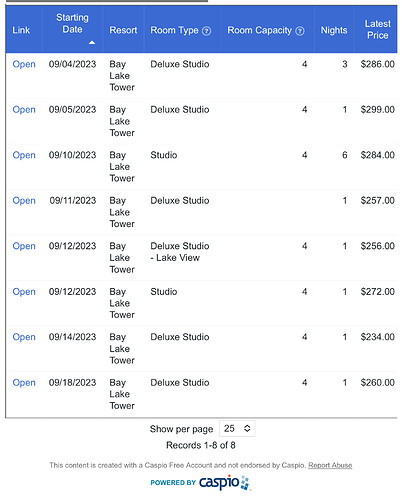Sort by the Starting Date column header
The height and width of the screenshot is (500, 402).
[x=72, y=23]
